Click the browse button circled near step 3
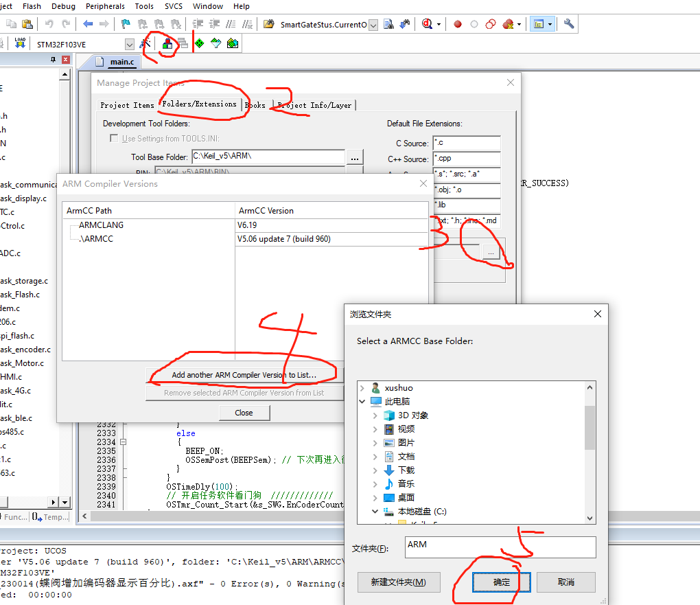The width and height of the screenshot is (700, 605). tap(491, 253)
